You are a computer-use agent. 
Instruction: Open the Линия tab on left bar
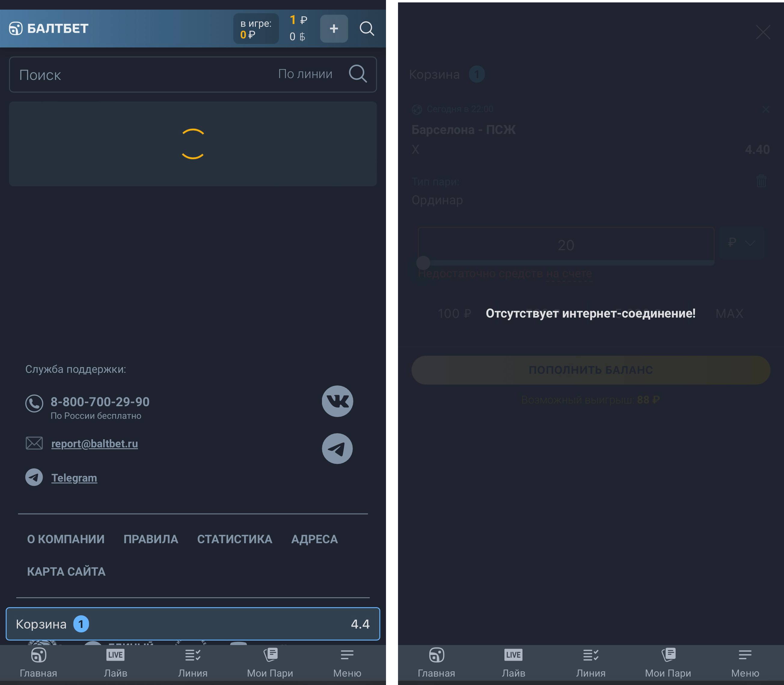193,663
